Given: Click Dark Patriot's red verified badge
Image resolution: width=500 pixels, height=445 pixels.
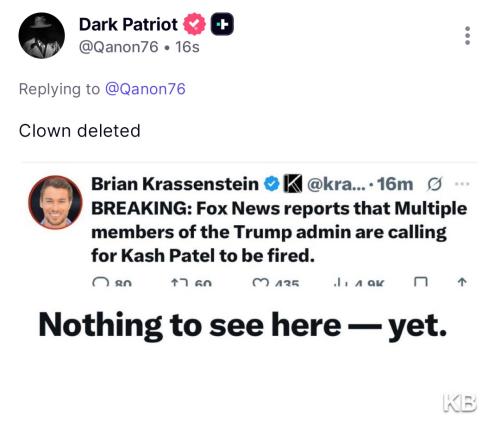Looking at the screenshot, I should pyautogui.click(x=195, y=24).
